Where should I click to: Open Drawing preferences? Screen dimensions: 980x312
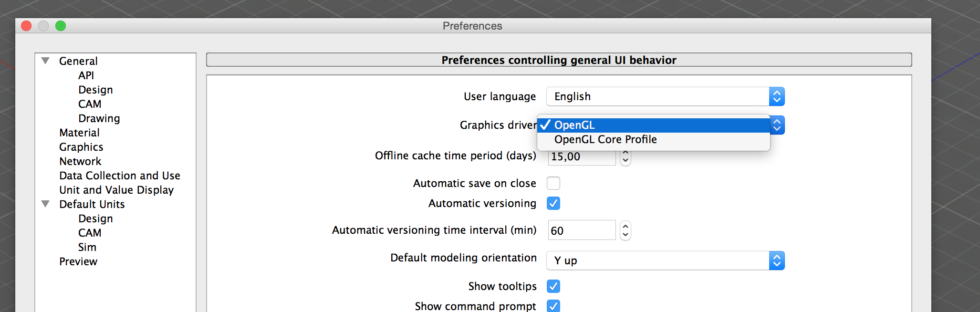click(x=99, y=118)
